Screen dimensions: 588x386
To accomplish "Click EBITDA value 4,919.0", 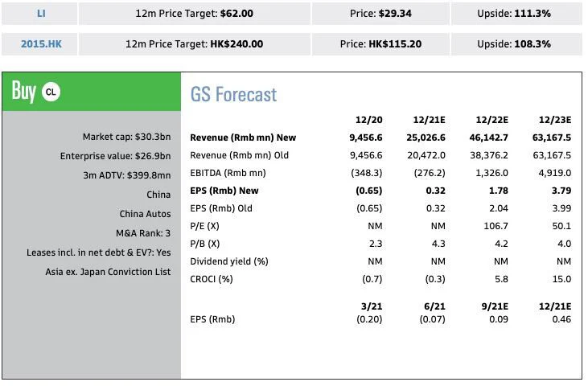I will 555,173.
